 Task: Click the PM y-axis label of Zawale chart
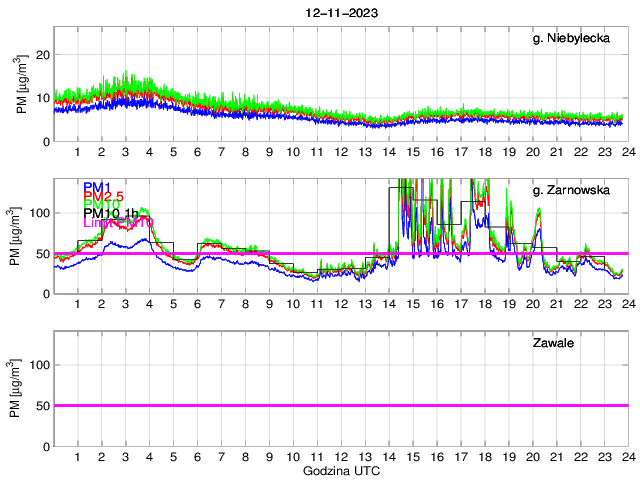15,388
